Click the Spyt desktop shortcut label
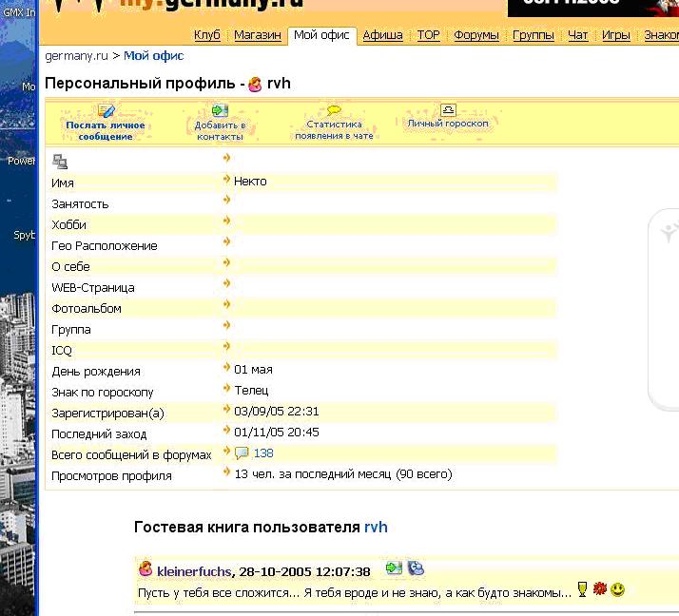Screen dimensions: 679x616 (25, 235)
